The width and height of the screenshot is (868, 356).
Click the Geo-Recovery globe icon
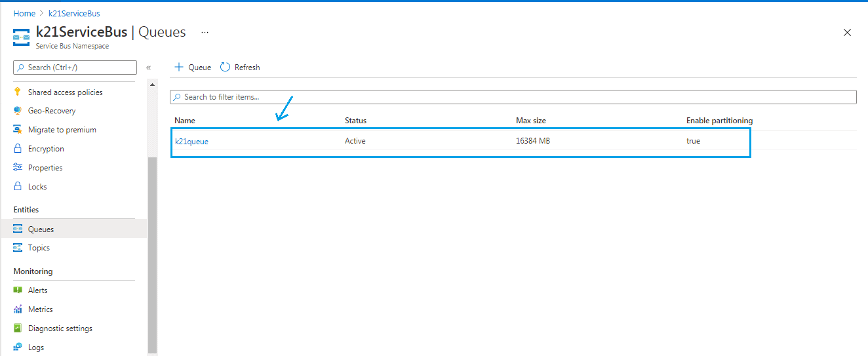coord(18,111)
